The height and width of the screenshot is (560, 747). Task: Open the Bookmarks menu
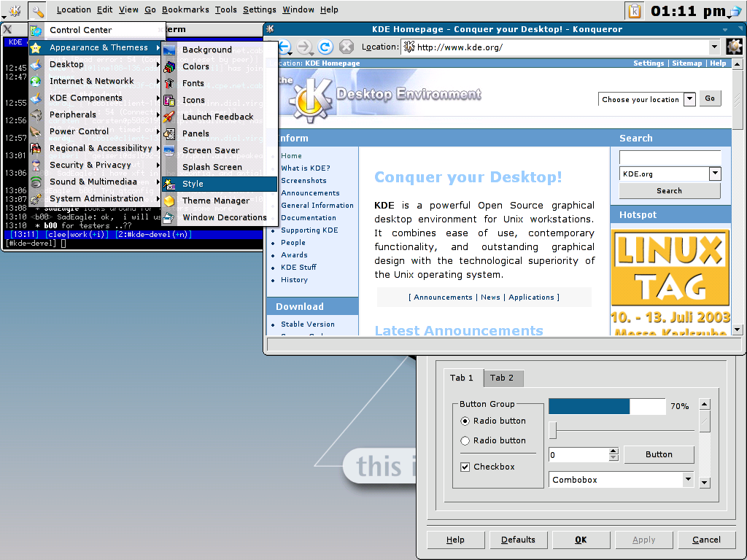point(185,10)
